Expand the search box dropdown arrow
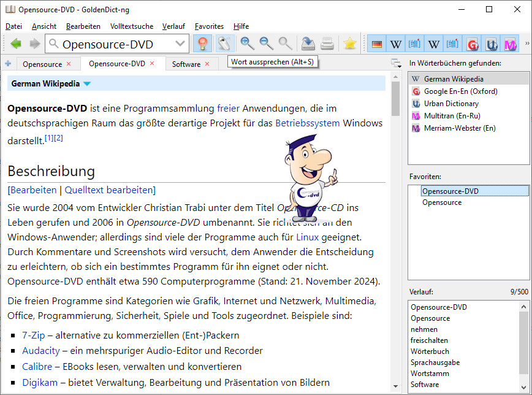Image resolution: width=532 pixels, height=395 pixels. 180,44
